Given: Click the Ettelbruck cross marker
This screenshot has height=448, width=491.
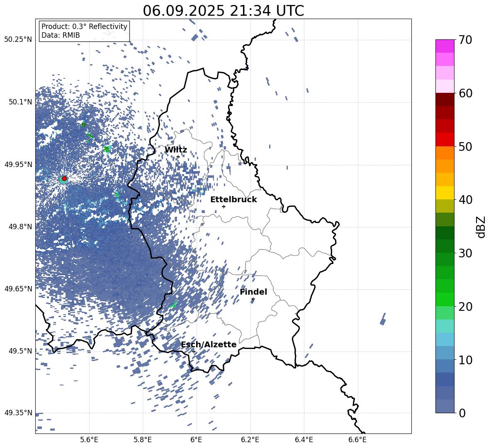Looking at the screenshot, I should pos(224,206).
